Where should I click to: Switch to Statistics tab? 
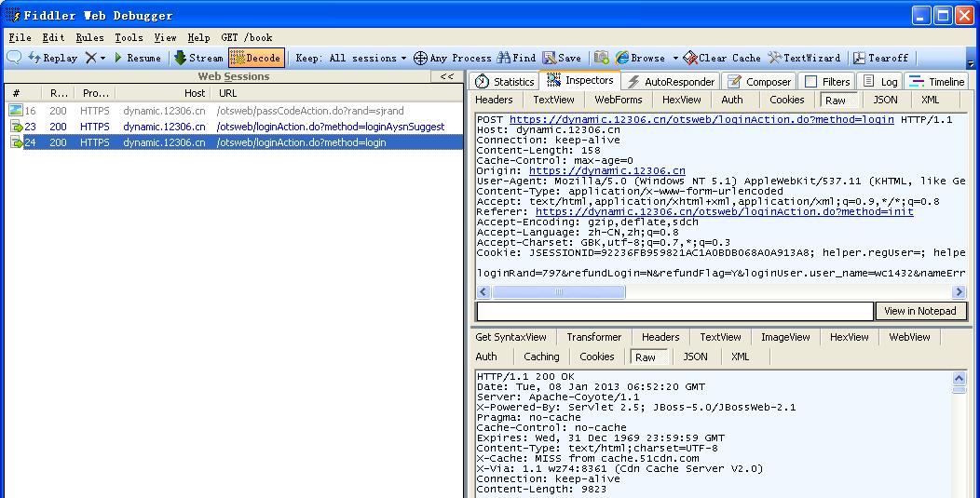(505, 81)
